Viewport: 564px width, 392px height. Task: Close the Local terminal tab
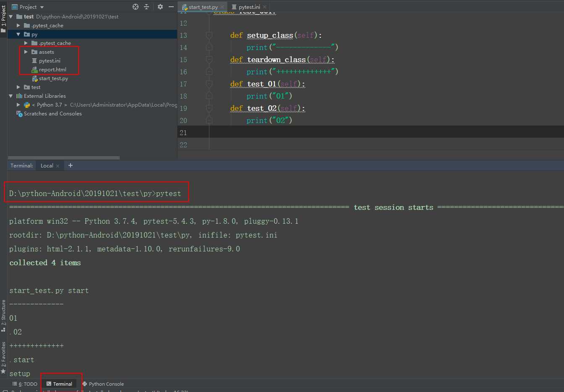pyautogui.click(x=57, y=166)
